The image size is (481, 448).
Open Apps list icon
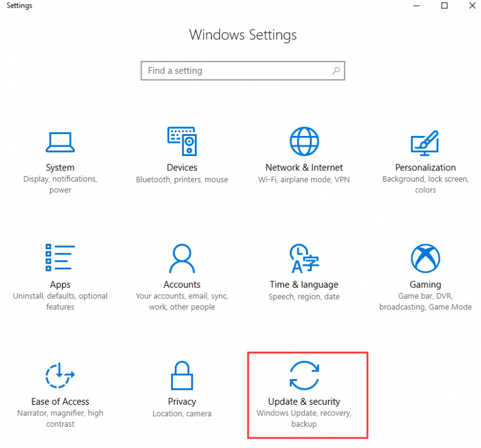[x=60, y=258]
